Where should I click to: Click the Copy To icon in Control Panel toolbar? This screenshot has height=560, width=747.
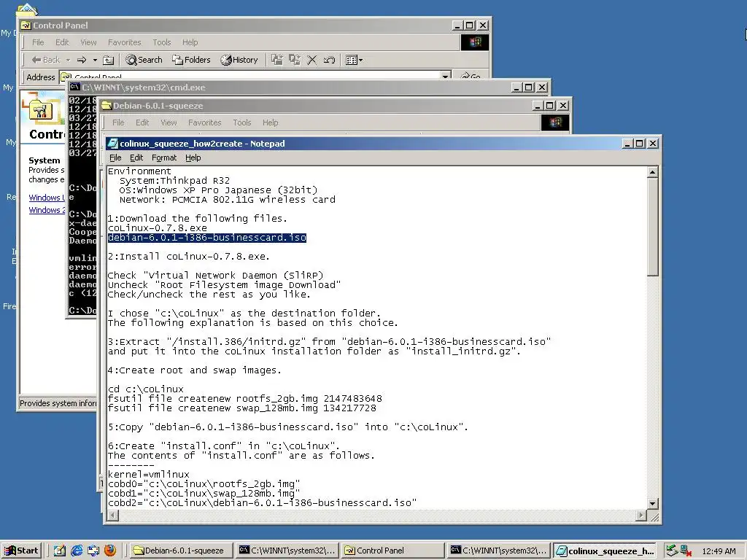295,60
